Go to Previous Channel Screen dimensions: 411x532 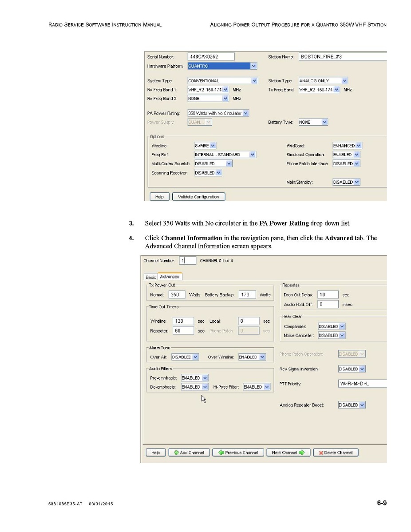[x=238, y=453]
